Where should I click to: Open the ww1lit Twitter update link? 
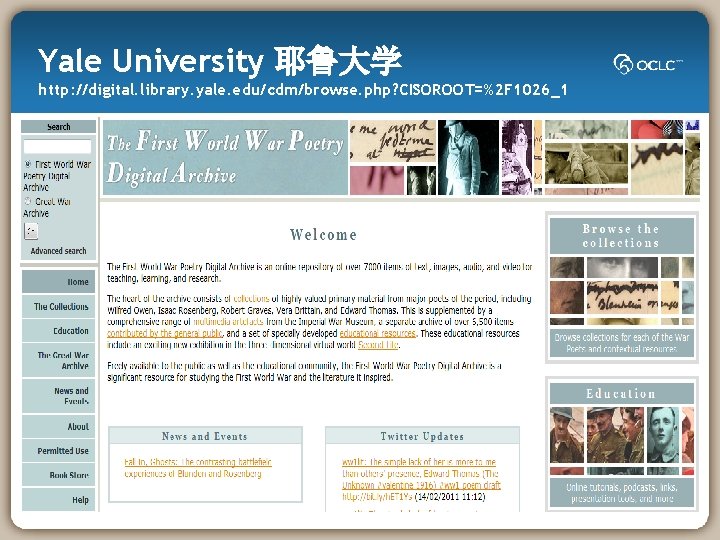[x=421, y=473]
